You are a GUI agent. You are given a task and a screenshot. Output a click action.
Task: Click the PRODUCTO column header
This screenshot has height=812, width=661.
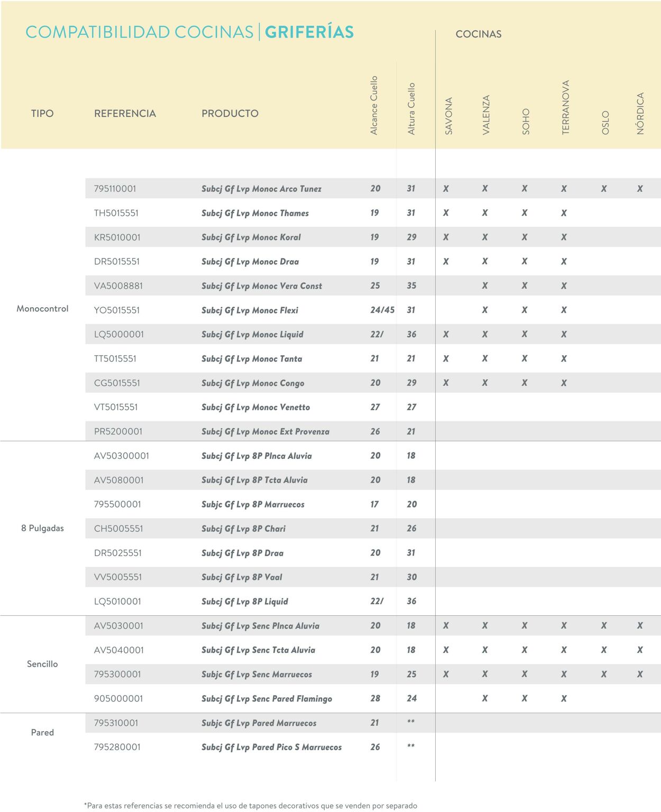tap(229, 114)
